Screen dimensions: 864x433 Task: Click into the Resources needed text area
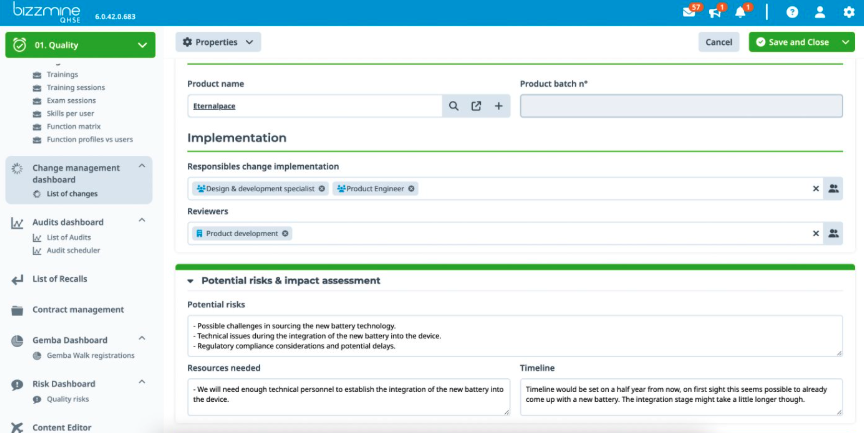pos(349,397)
